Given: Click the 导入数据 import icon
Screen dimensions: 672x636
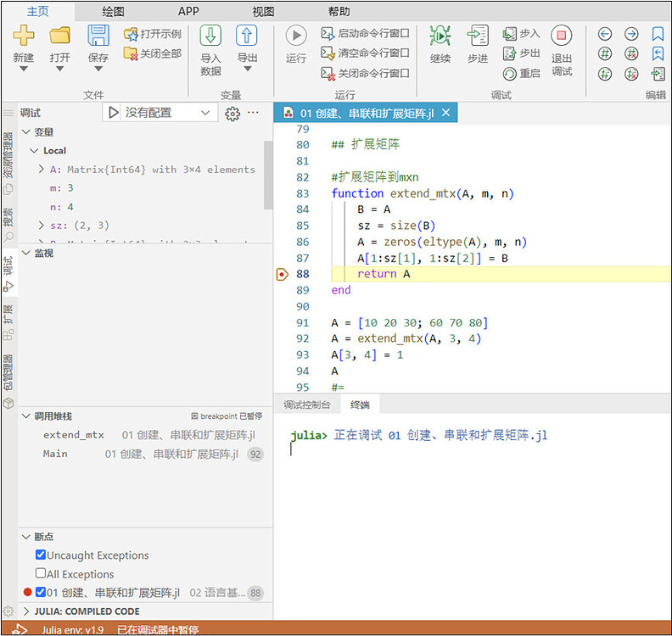Looking at the screenshot, I should pos(210,35).
